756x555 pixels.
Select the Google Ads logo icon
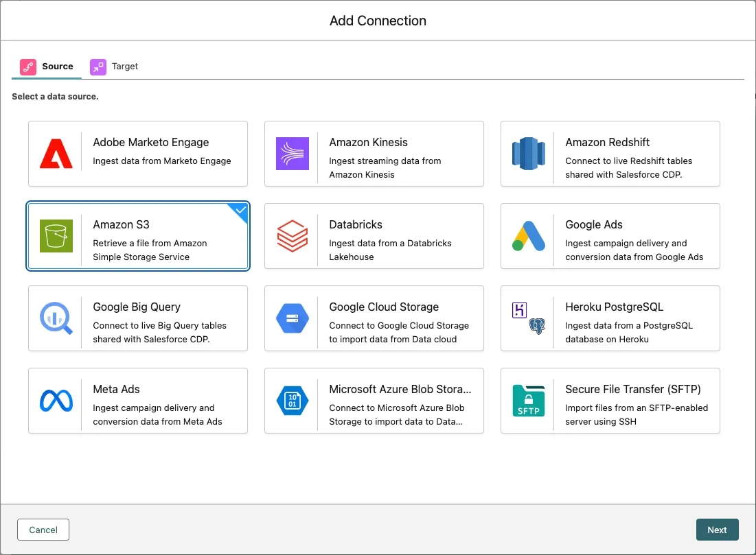click(528, 236)
